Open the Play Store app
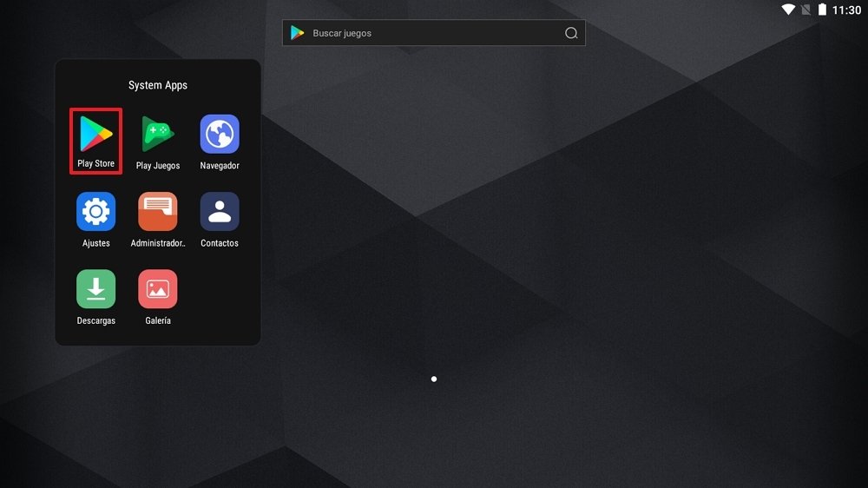Viewport: 868px width, 488px height. click(95, 134)
